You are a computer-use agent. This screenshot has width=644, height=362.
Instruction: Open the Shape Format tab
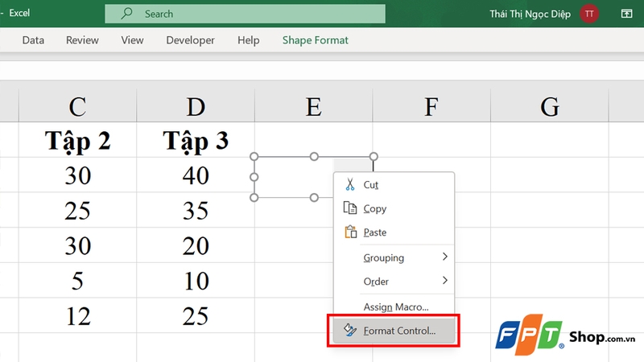[x=315, y=40]
